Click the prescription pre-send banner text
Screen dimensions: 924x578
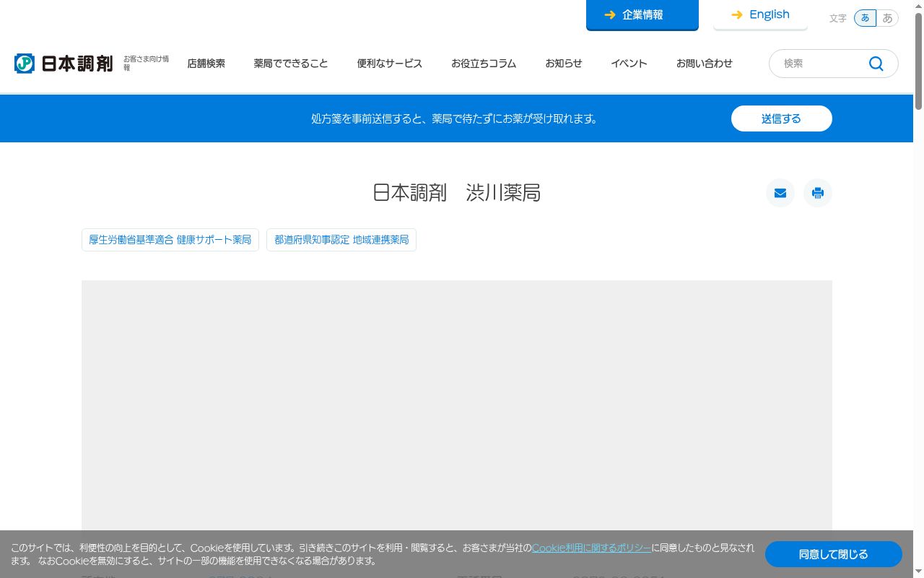point(455,118)
